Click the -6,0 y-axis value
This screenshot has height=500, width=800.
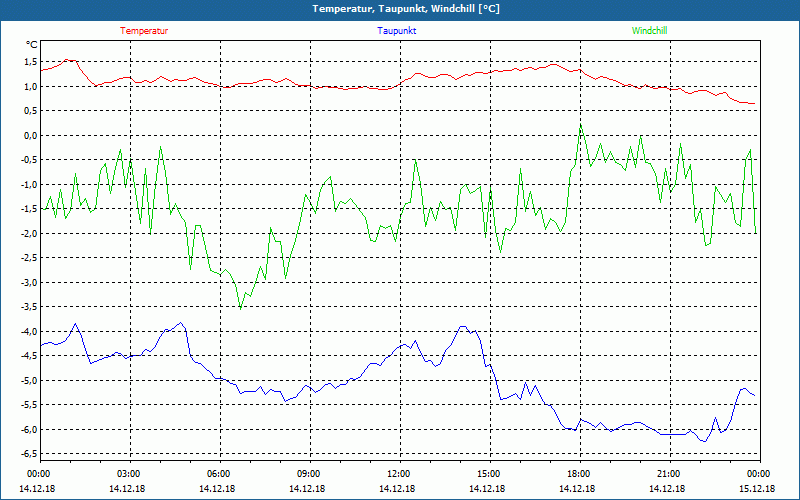pyautogui.click(x=29, y=430)
